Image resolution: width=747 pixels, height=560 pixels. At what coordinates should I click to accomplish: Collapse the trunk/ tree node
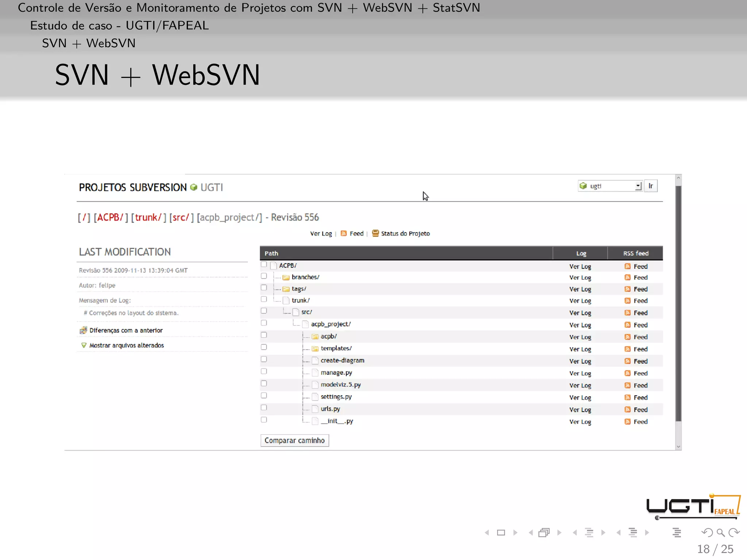[x=286, y=300]
